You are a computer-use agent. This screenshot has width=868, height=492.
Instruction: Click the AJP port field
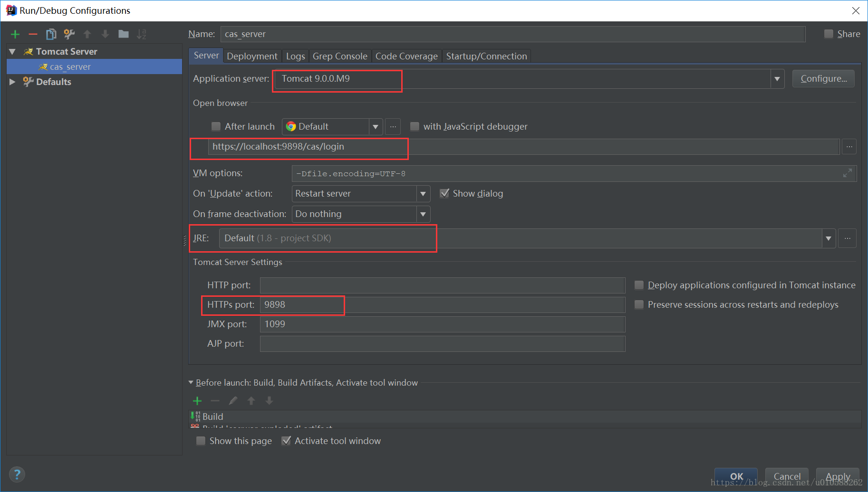(442, 343)
